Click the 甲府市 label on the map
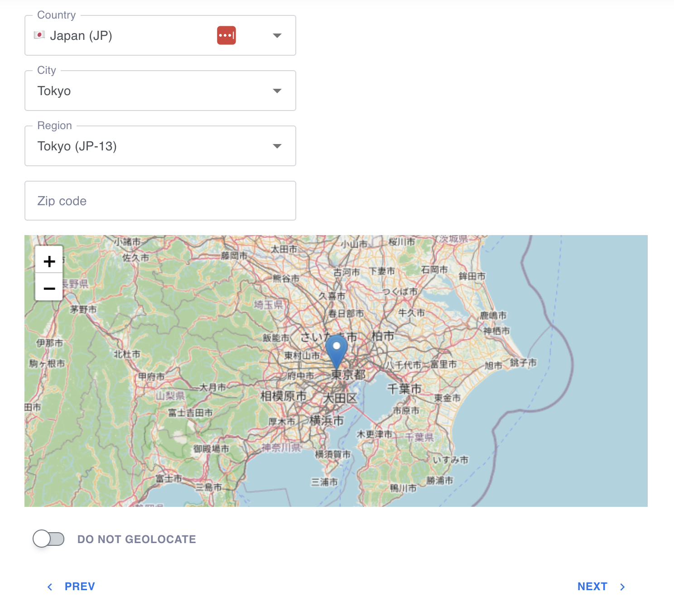The height and width of the screenshot is (616, 674). (152, 376)
